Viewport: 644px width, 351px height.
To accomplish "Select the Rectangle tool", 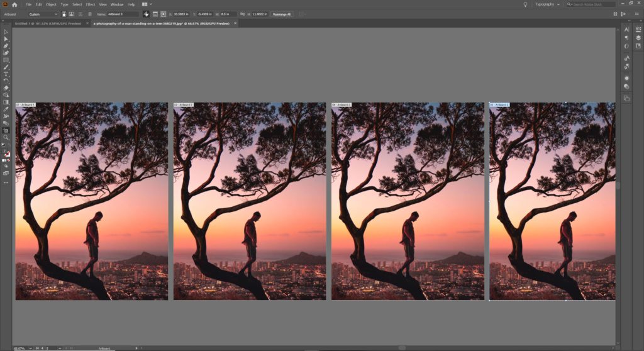I will coord(6,60).
